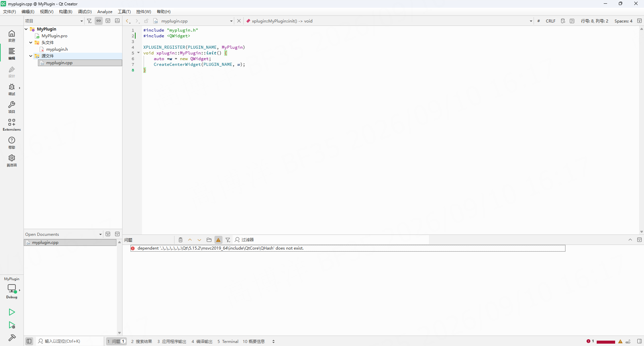Toggle progress details in status bar
This screenshot has width=644, height=346.
[x=628, y=341]
